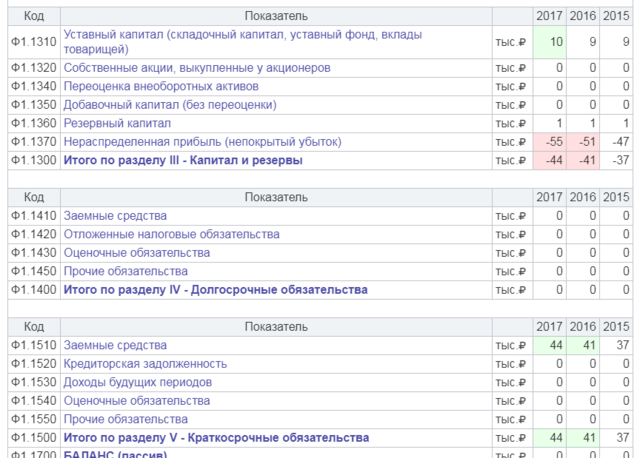Click the 2015 value 37 in row Ф1.1500
The width and height of the screenshot is (640, 458).
point(616,438)
